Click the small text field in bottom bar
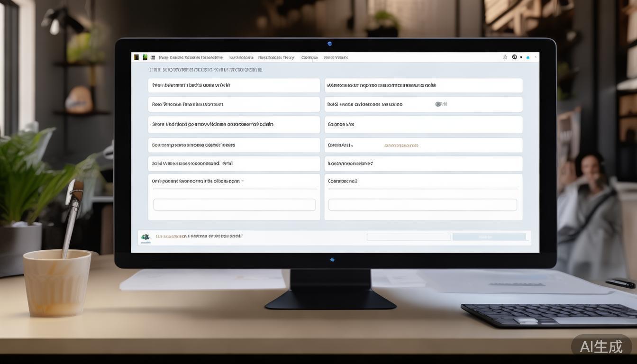Image resolution: width=637 pixels, height=364 pixels. [x=408, y=237]
